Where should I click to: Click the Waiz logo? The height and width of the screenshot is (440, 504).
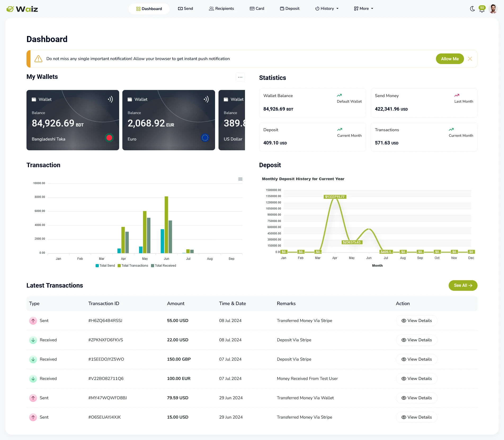[22, 9]
